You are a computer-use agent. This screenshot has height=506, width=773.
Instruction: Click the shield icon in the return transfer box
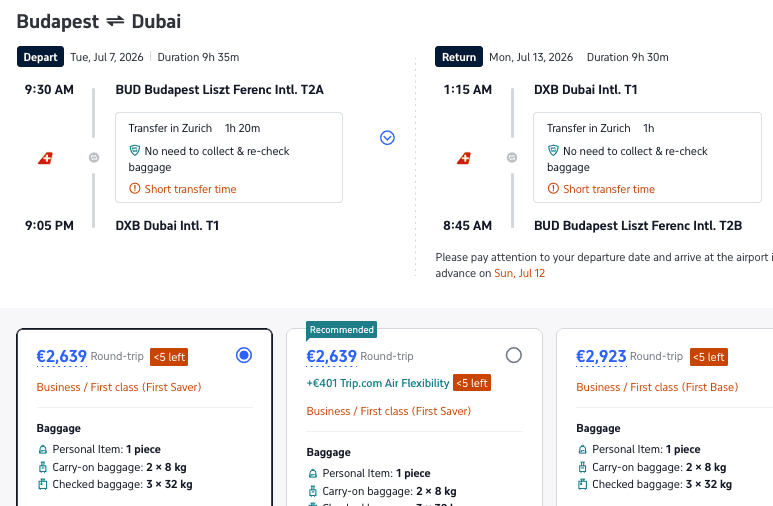[553, 151]
